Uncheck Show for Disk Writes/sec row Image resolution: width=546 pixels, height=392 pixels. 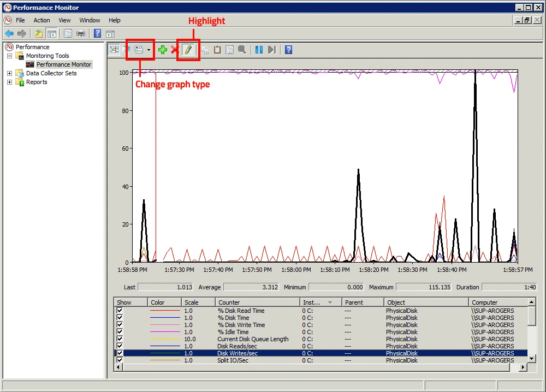tap(120, 353)
